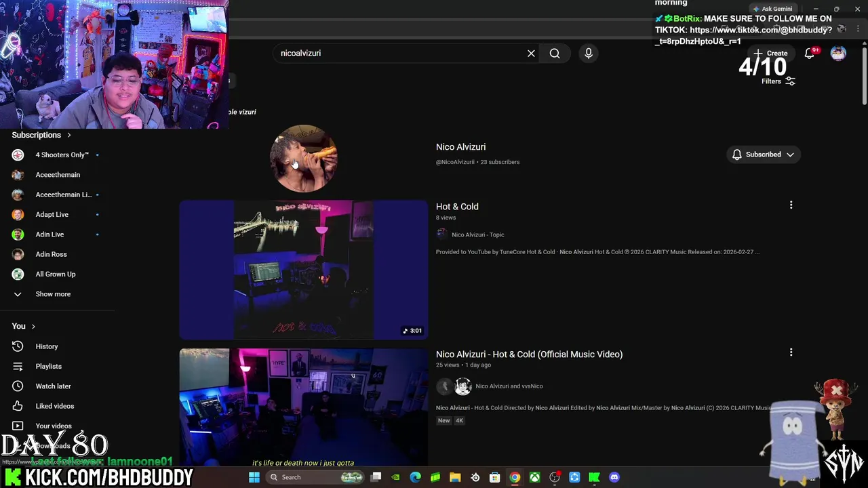Open the Hot & Cold video title
868x488 pixels.
pyautogui.click(x=457, y=207)
